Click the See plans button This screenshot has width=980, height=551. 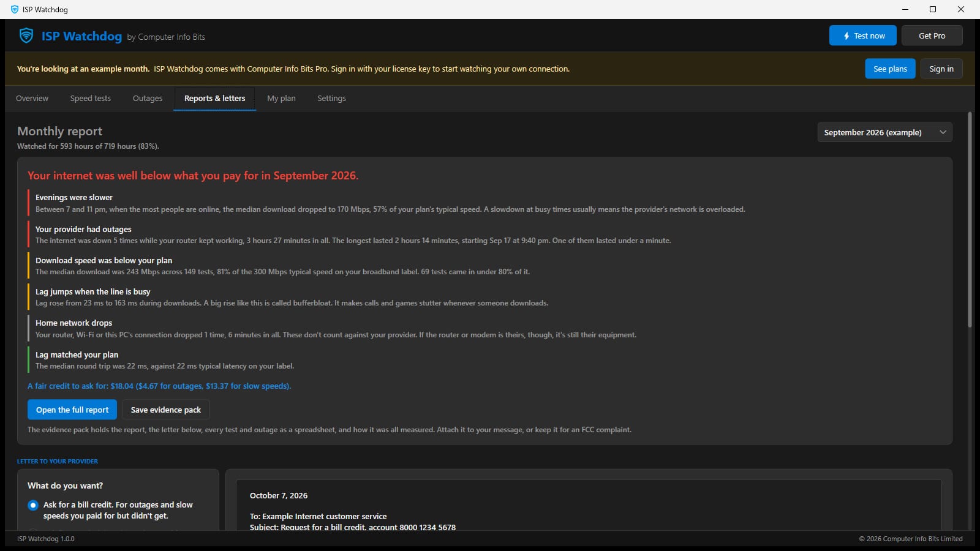coord(890,69)
